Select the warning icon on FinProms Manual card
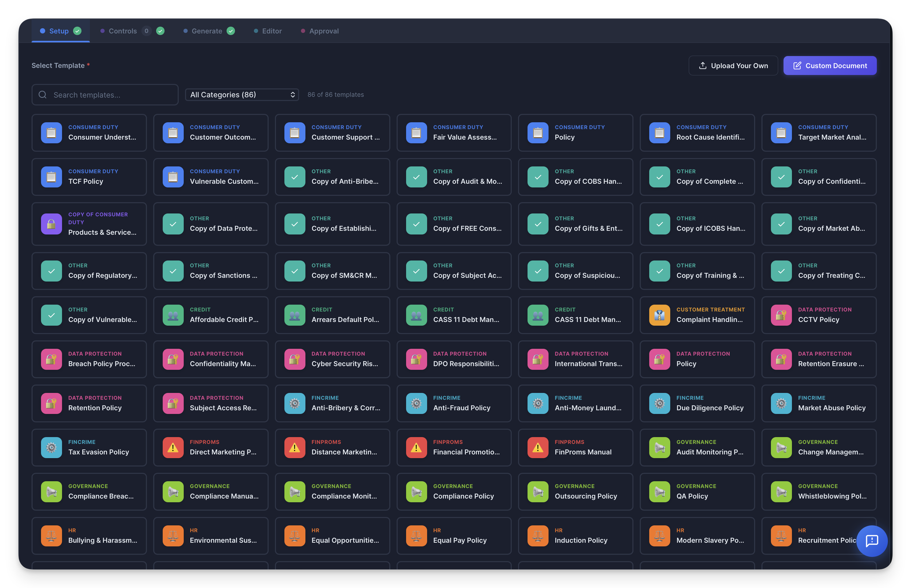Image resolution: width=911 pixels, height=588 pixels. point(537,447)
